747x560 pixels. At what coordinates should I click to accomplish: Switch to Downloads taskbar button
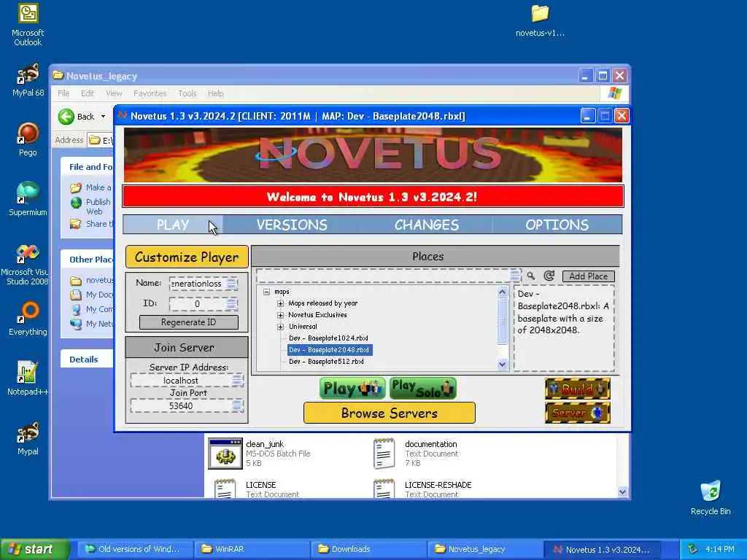[368, 549]
